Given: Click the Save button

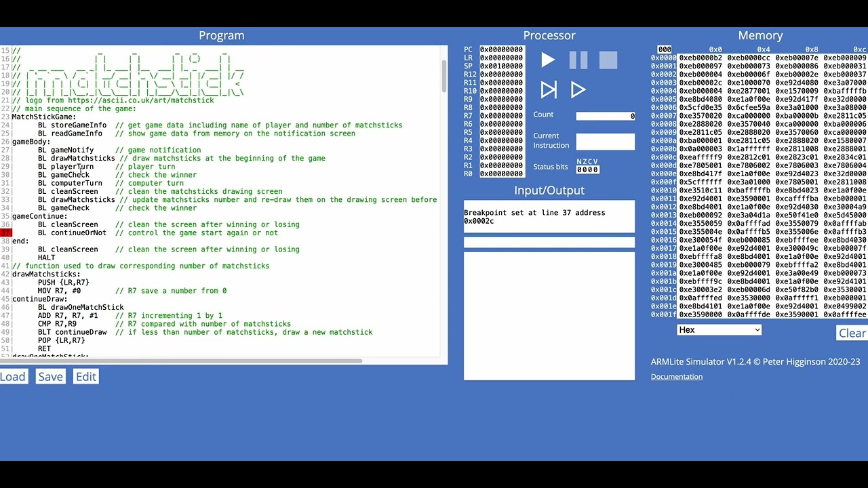Looking at the screenshot, I should click(x=50, y=377).
